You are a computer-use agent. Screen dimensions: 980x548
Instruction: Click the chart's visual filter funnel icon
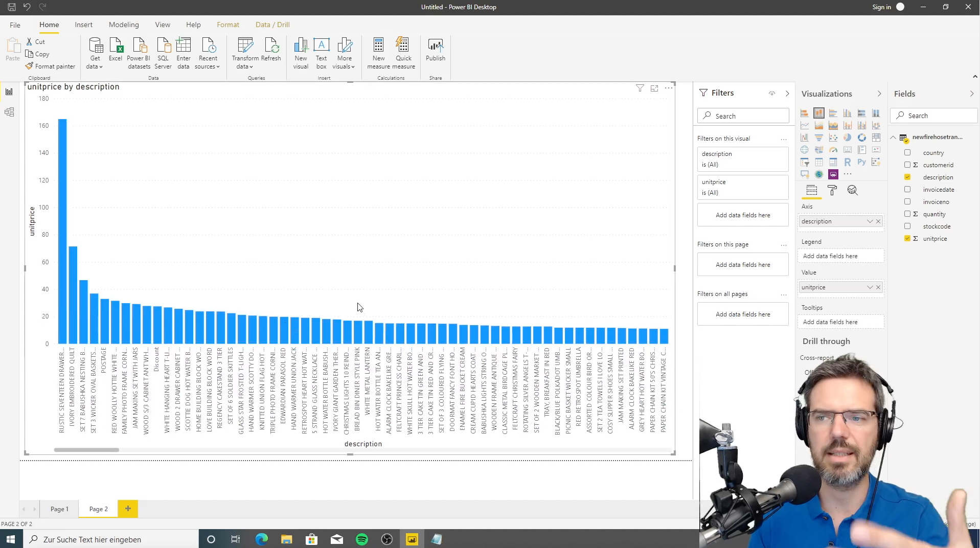pyautogui.click(x=640, y=88)
